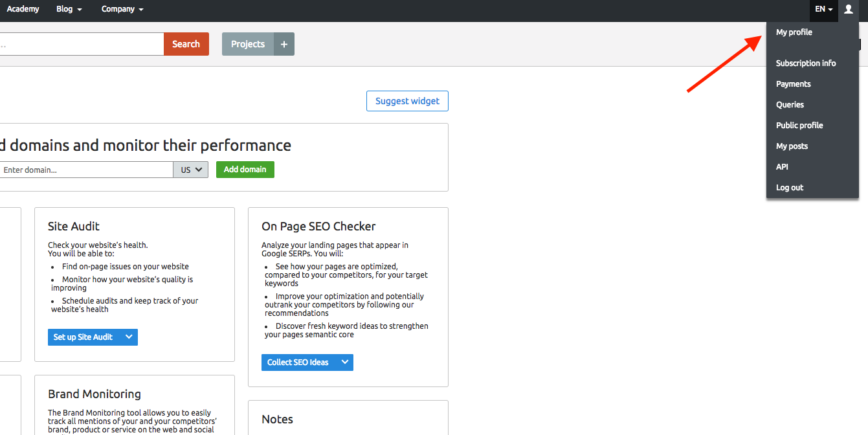This screenshot has height=435, width=868.
Task: Click the On Page SEO Checker heading
Action: [318, 227]
